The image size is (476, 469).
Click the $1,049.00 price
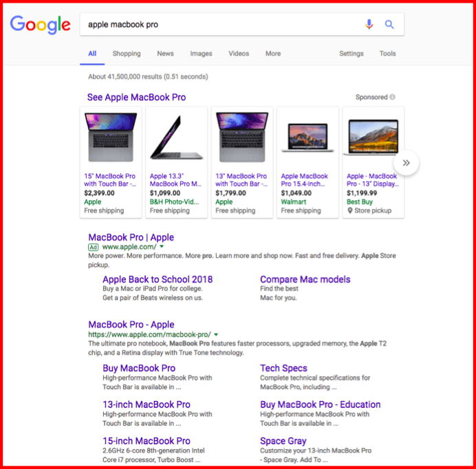(296, 193)
